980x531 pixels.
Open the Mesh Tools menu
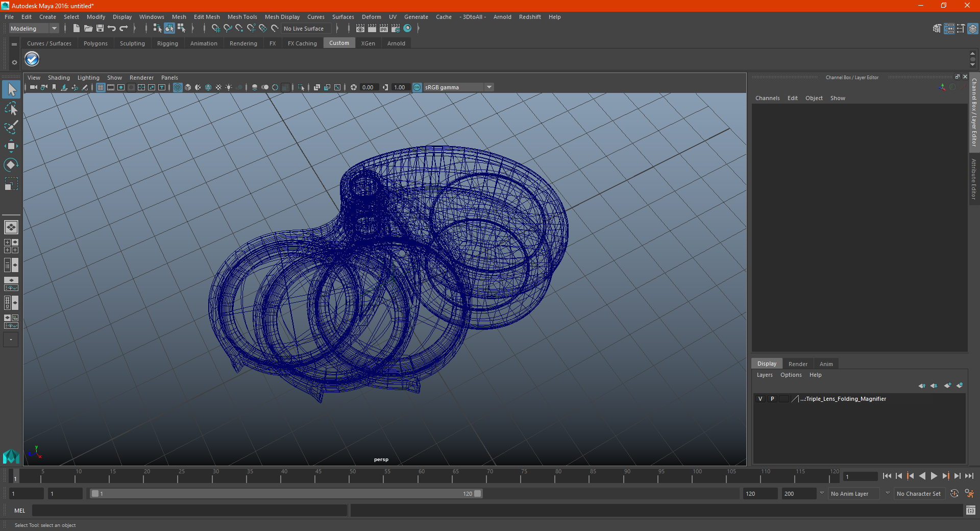coord(242,17)
